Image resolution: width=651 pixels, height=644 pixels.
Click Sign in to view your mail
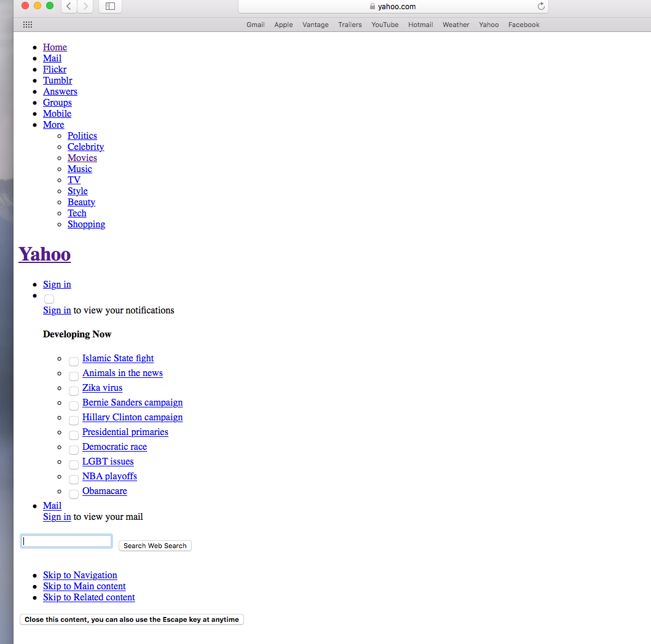[x=57, y=517]
